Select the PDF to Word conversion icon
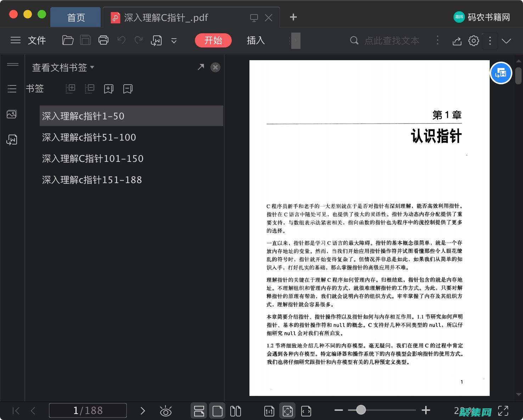The image size is (523, 420). (x=156, y=40)
